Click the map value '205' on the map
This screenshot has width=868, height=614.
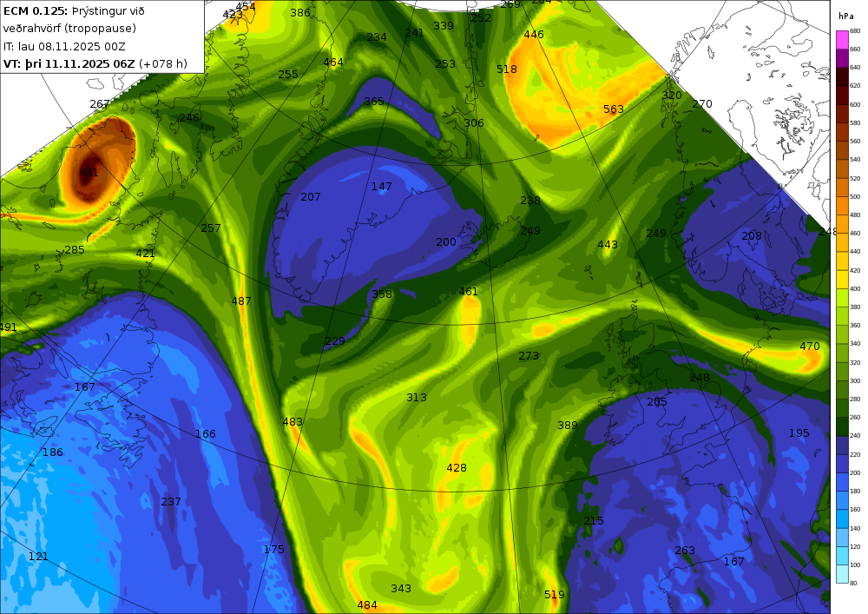coord(656,402)
